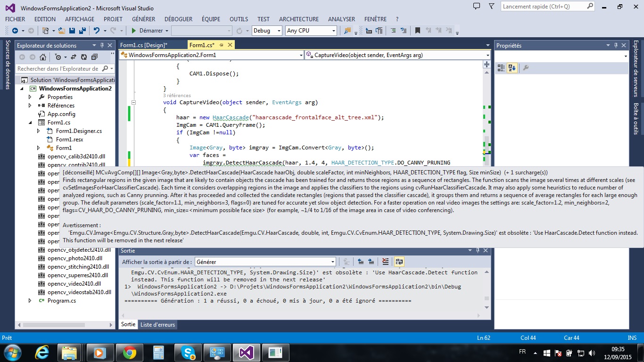The image size is (644, 362).
Task: Open Google Chrome from taskbar
Action: pos(130,353)
